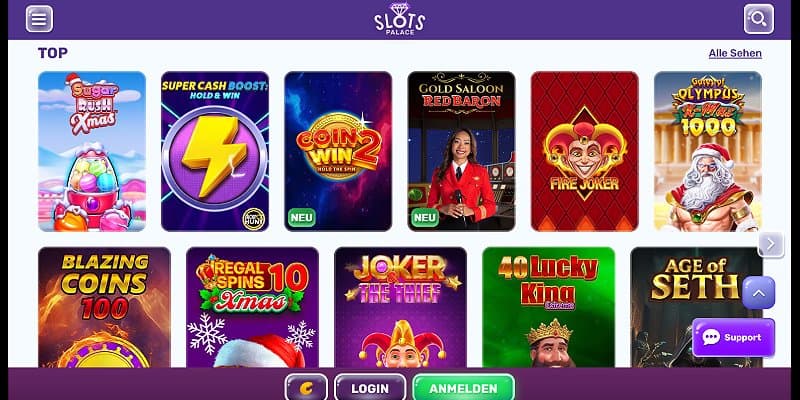The image size is (800, 400).
Task: Follow the Alle Sehen link
Action: (x=735, y=53)
